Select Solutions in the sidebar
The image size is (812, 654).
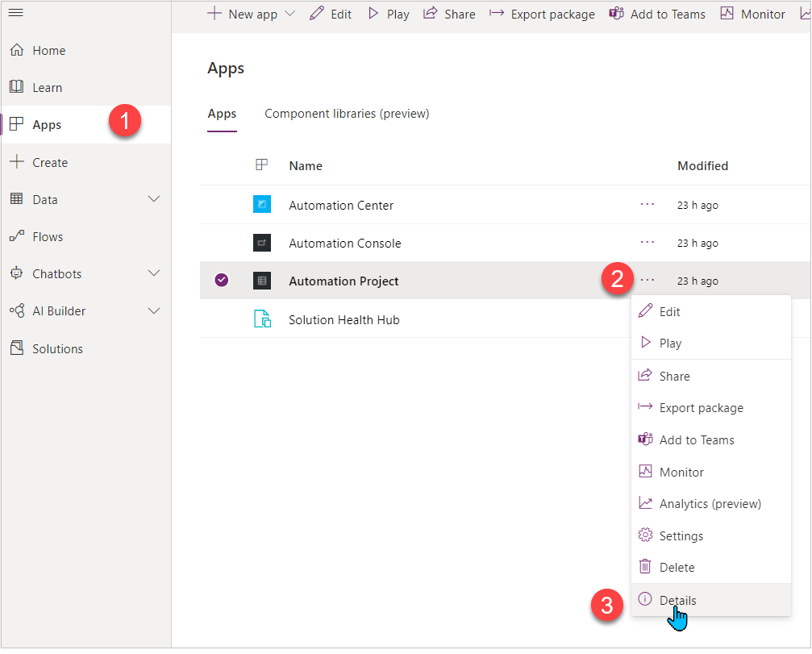pos(60,348)
